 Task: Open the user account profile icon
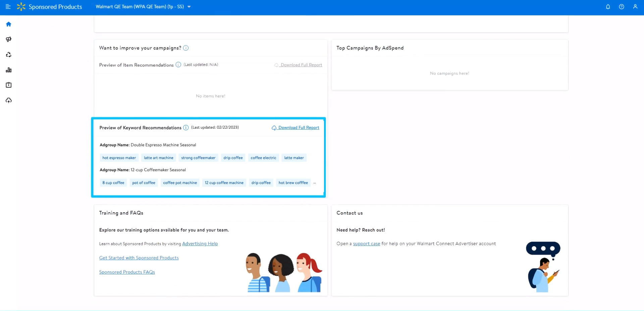point(635,7)
